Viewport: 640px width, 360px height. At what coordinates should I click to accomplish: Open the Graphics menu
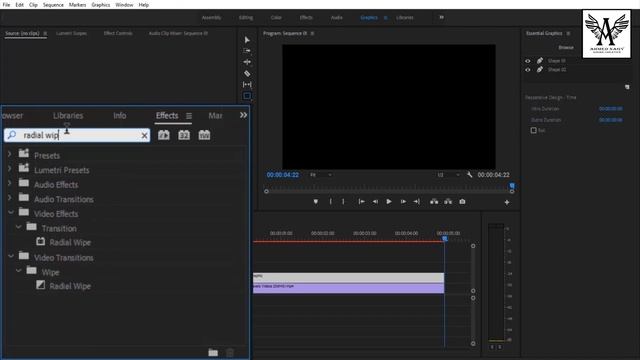click(x=100, y=5)
